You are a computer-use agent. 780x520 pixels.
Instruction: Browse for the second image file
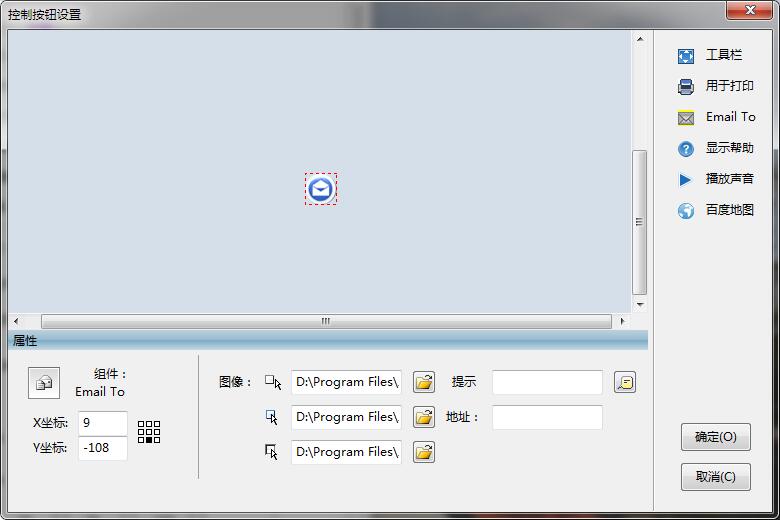(x=424, y=417)
